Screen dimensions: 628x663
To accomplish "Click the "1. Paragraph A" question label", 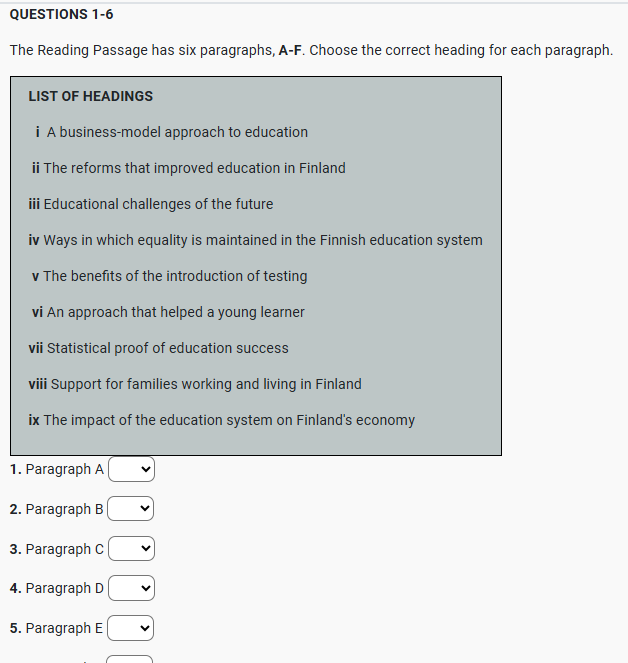I will pyautogui.click(x=57, y=469).
